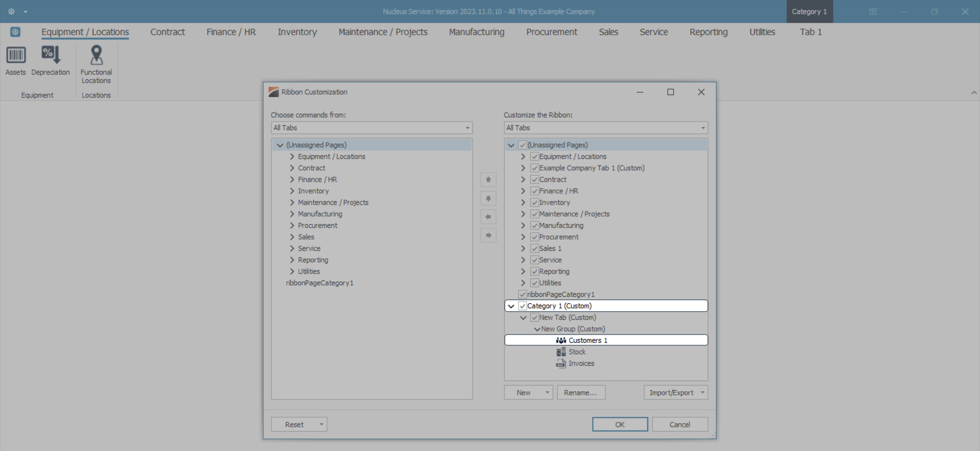Uncheck the Sales 1 checkbox

534,249
